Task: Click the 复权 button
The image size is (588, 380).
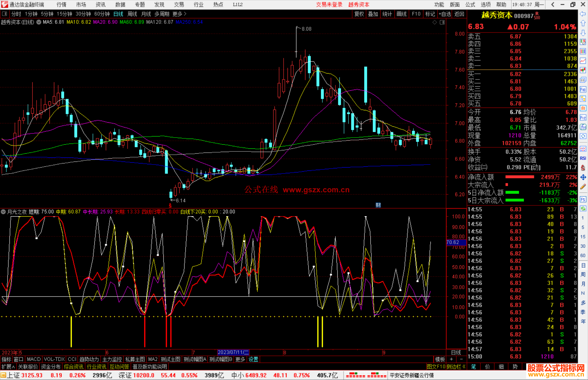Action: 359,14
